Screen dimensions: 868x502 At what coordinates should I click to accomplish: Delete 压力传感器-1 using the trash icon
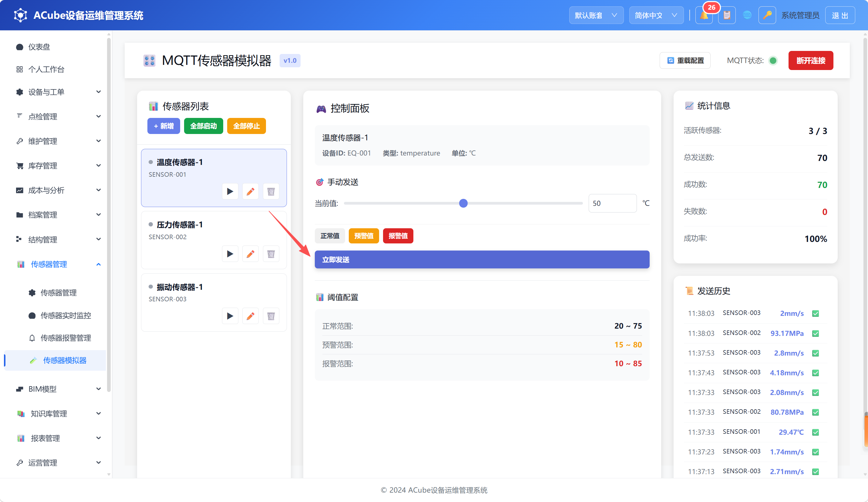coord(271,254)
